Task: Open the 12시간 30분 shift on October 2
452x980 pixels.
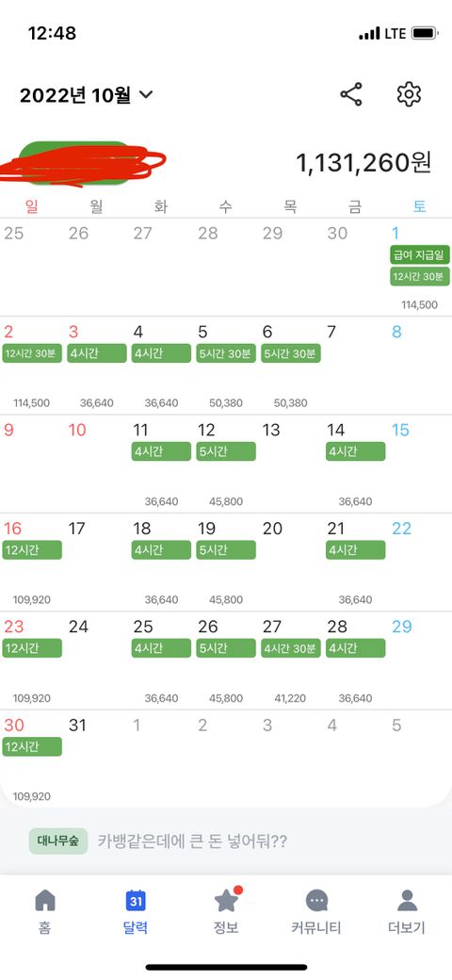Action: point(32,353)
